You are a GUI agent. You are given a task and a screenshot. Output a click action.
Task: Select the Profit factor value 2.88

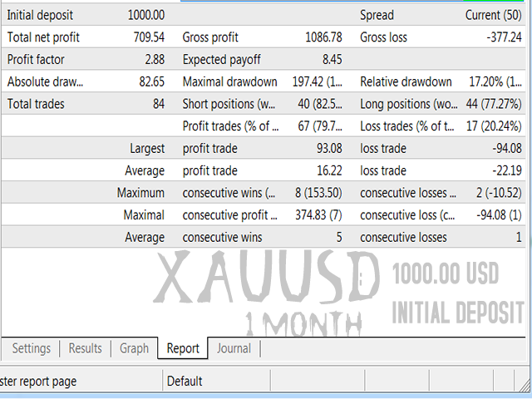click(154, 60)
